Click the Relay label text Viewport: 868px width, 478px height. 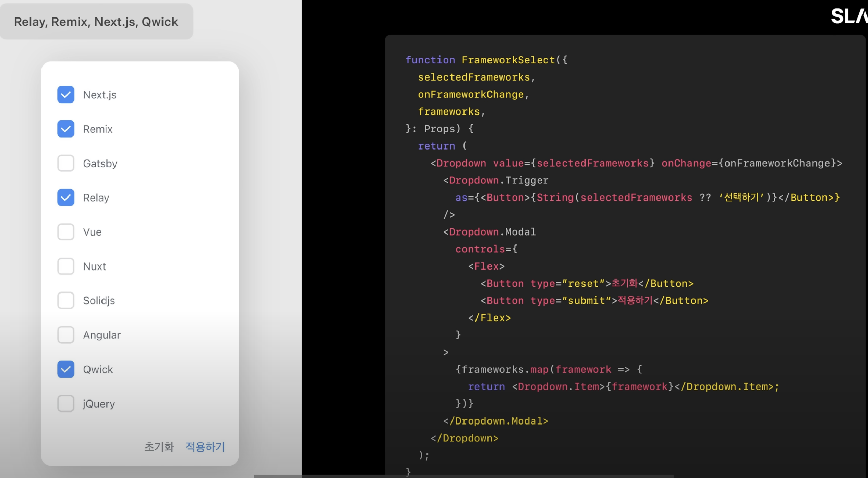point(96,198)
